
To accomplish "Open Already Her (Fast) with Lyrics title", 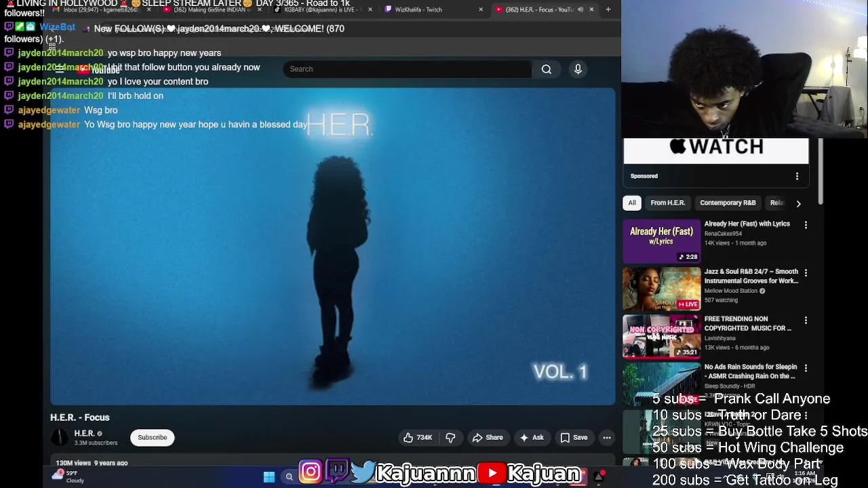I will pyautogui.click(x=747, y=224).
